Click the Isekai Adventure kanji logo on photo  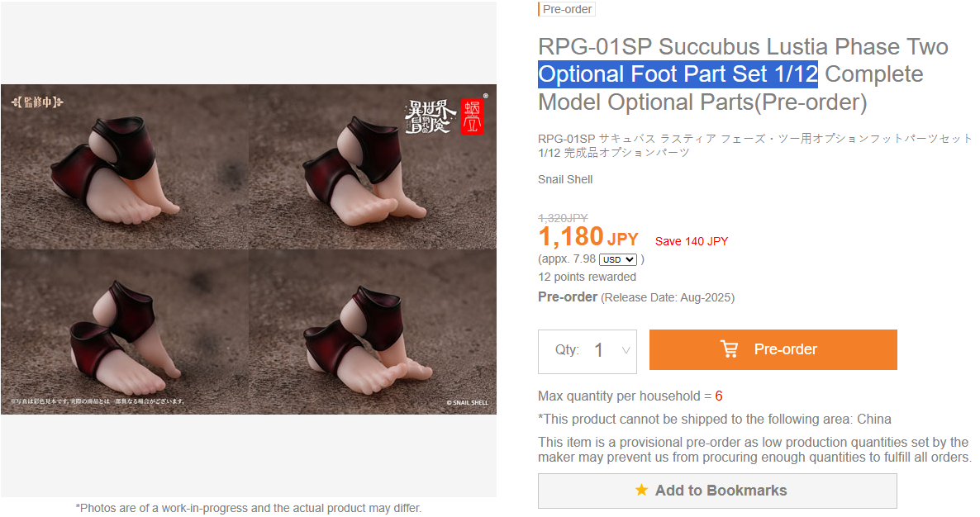click(427, 117)
